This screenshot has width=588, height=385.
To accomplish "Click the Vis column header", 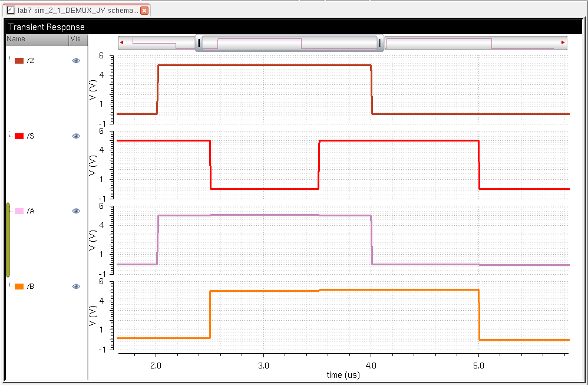I will click(76, 39).
